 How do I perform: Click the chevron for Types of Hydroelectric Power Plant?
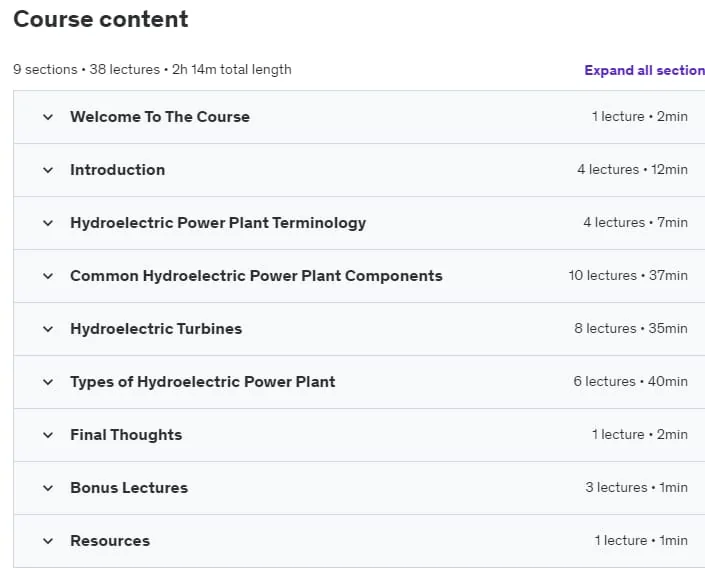48,383
